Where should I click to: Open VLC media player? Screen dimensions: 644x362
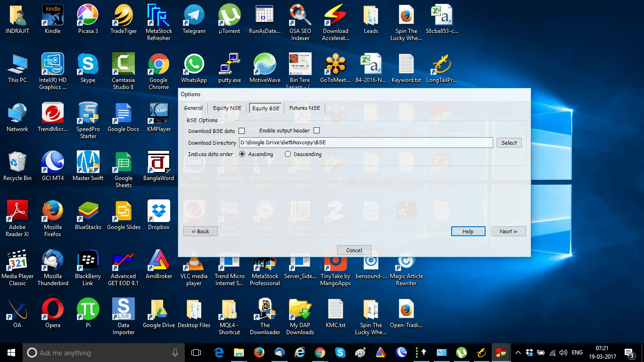[194, 264]
